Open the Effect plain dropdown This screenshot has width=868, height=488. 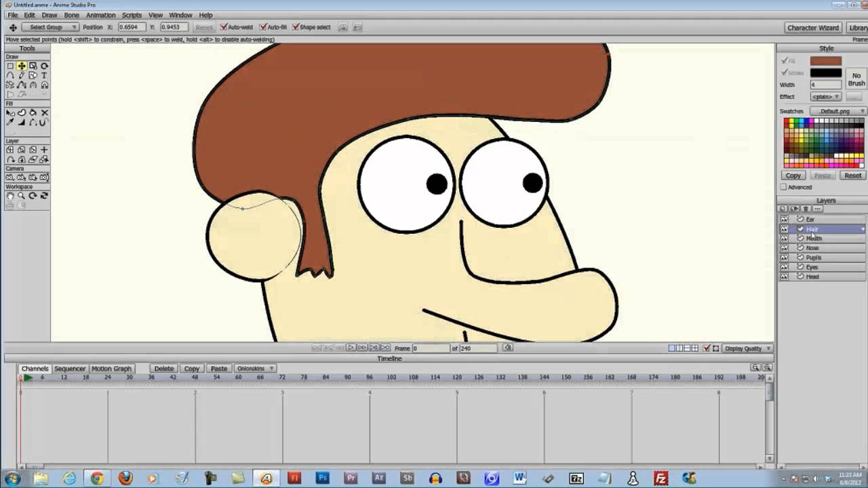click(x=826, y=96)
